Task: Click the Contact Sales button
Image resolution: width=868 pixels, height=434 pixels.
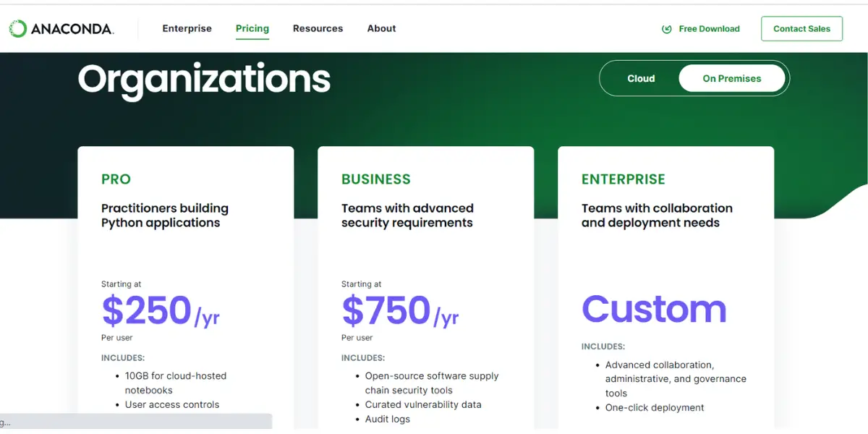Action: pos(801,29)
